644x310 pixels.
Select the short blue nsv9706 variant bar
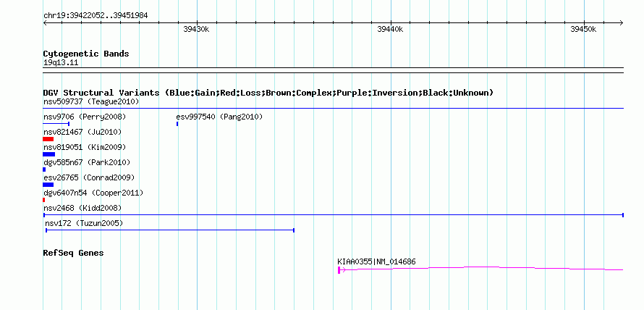56,123
